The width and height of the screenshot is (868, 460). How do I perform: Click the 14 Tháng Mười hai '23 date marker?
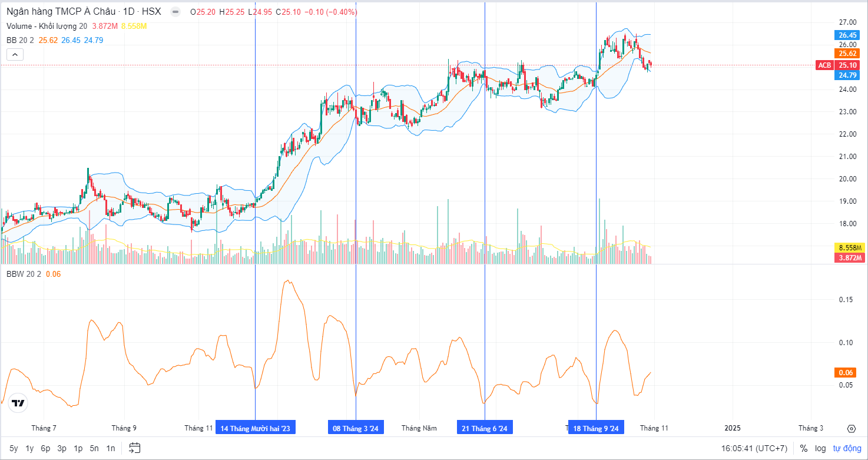[255, 428]
